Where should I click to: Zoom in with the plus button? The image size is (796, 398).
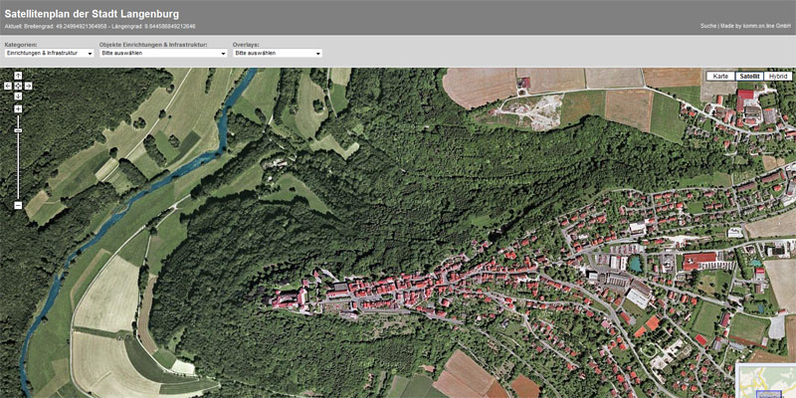18,109
